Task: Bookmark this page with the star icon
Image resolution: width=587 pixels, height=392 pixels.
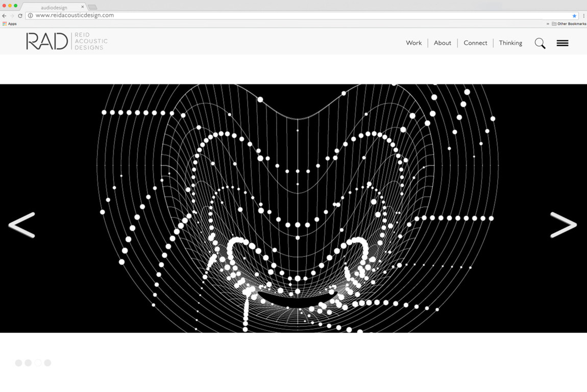Action: tap(574, 16)
